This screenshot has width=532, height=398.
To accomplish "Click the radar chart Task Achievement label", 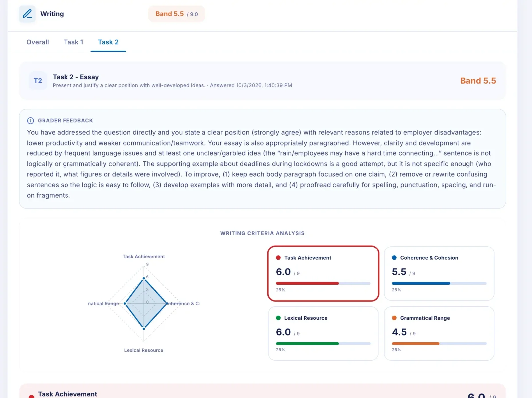I will tap(144, 257).
